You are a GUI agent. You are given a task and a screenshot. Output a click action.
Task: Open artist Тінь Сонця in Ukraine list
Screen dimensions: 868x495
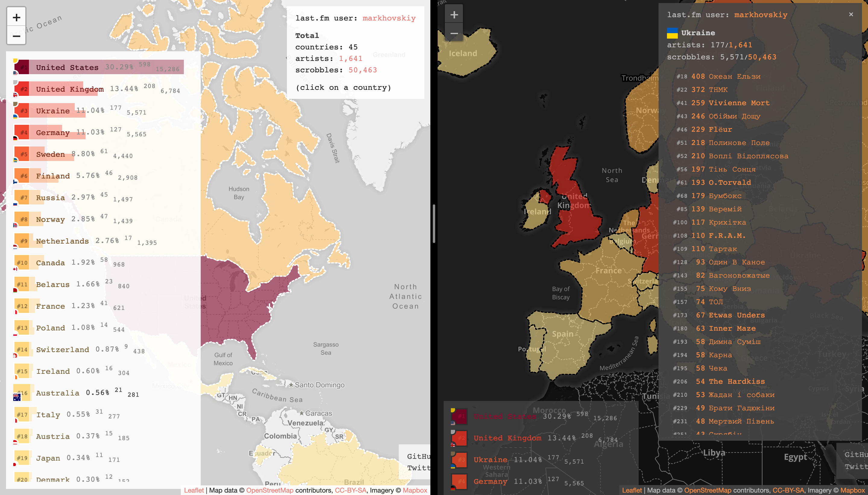coord(732,169)
